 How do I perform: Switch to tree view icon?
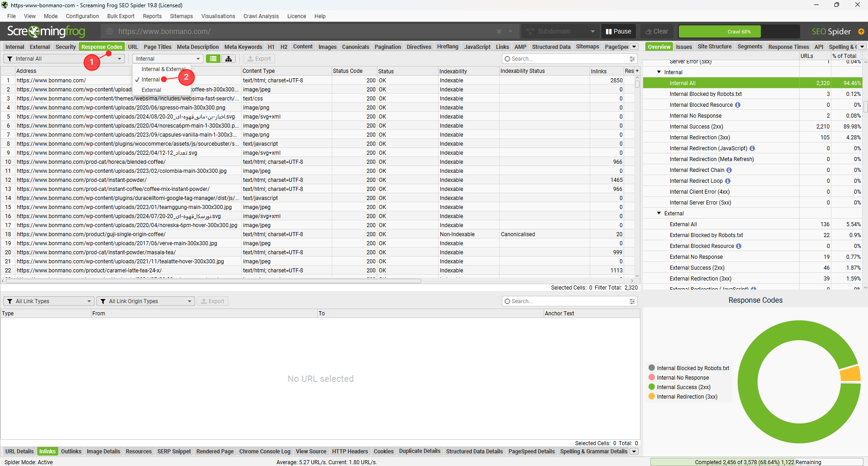[229, 59]
